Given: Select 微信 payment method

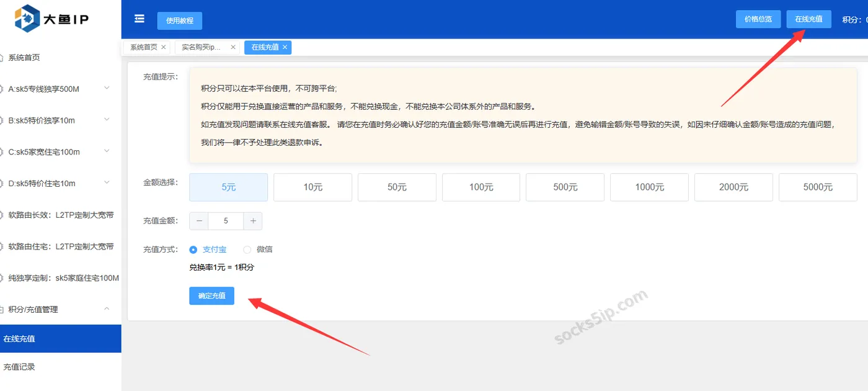Looking at the screenshot, I should coord(258,249).
